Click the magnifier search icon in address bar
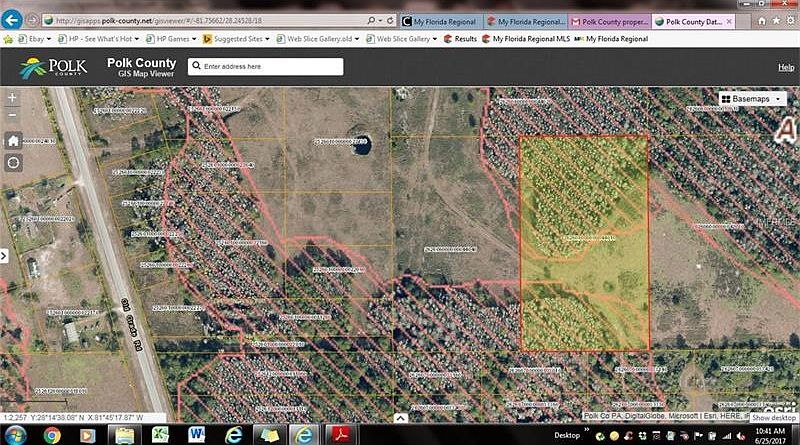Image resolution: width=800 pixels, height=445 pixels. click(371, 20)
